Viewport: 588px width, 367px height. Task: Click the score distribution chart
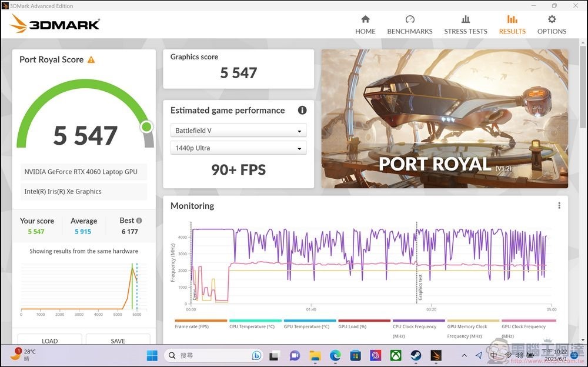click(83, 289)
